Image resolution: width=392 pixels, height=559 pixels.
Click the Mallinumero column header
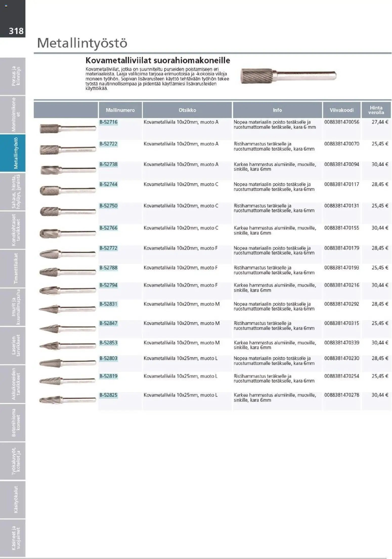120,110
